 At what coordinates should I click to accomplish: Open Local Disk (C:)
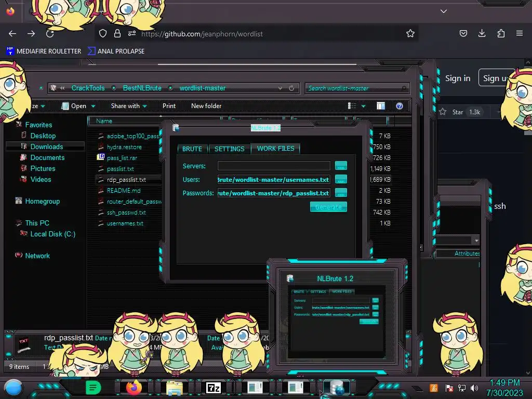[x=53, y=234]
